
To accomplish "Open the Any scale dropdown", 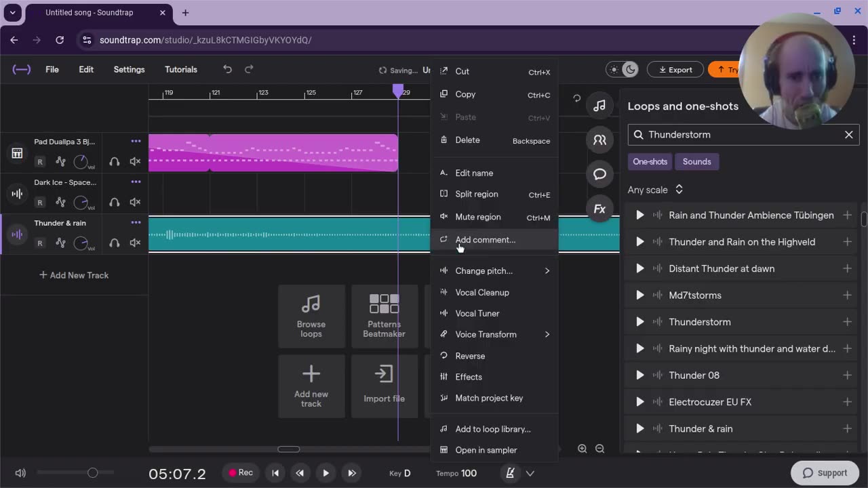I will click(655, 190).
